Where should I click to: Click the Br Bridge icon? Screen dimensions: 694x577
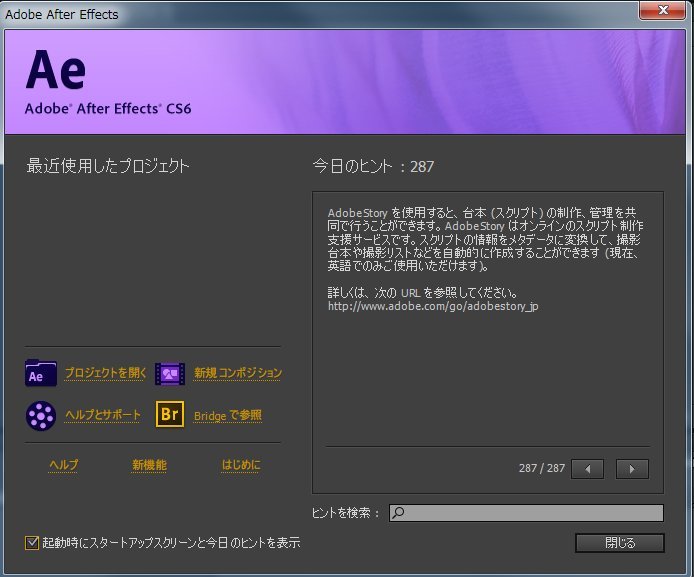pyautogui.click(x=170, y=415)
